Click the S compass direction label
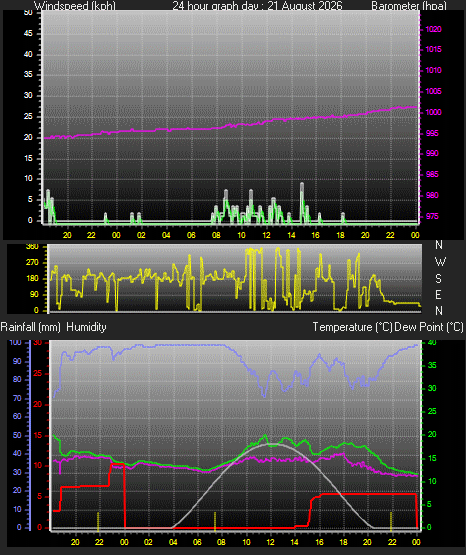This screenshot has height=555, width=466. coord(438,279)
